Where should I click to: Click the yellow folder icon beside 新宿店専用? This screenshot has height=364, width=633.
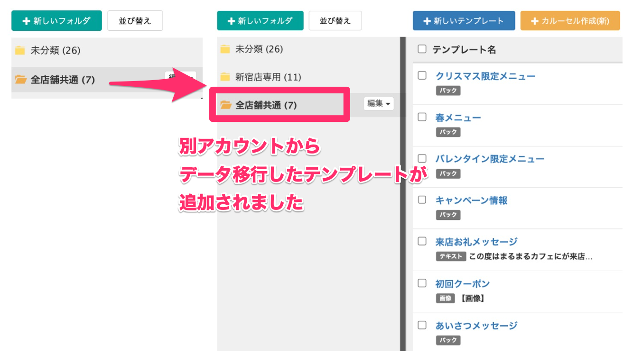click(x=225, y=77)
